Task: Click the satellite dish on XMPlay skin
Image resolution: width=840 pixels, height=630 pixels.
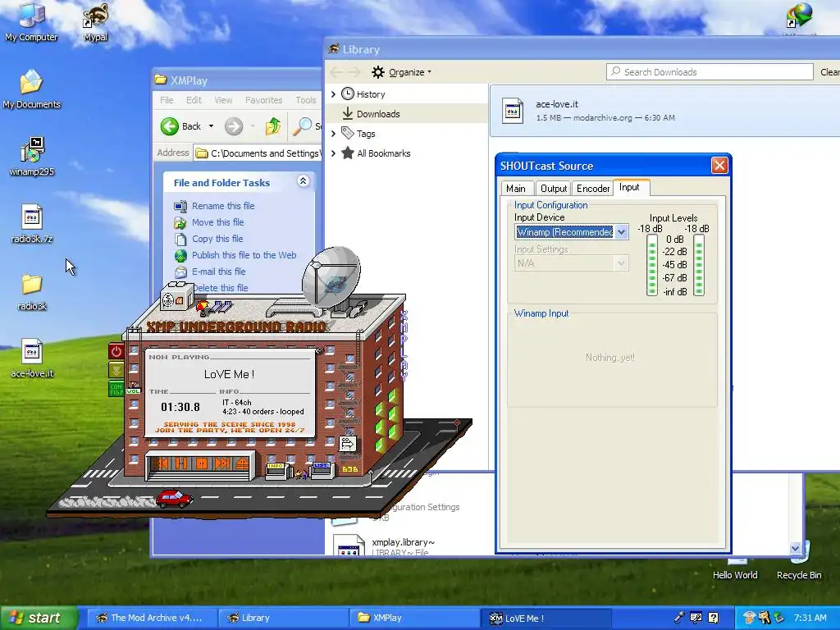Action: (330, 277)
